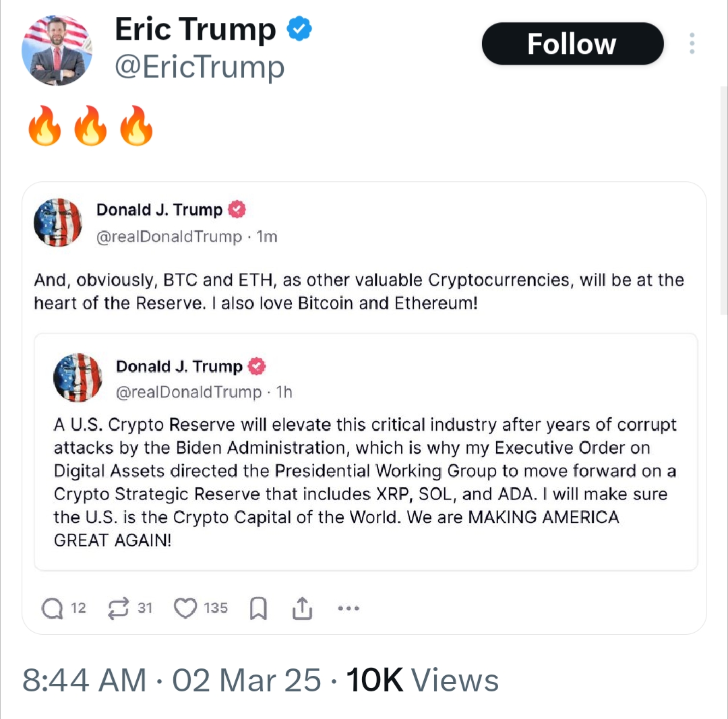Open the three-dot tweet options menu
728x719 pixels.
(692, 44)
